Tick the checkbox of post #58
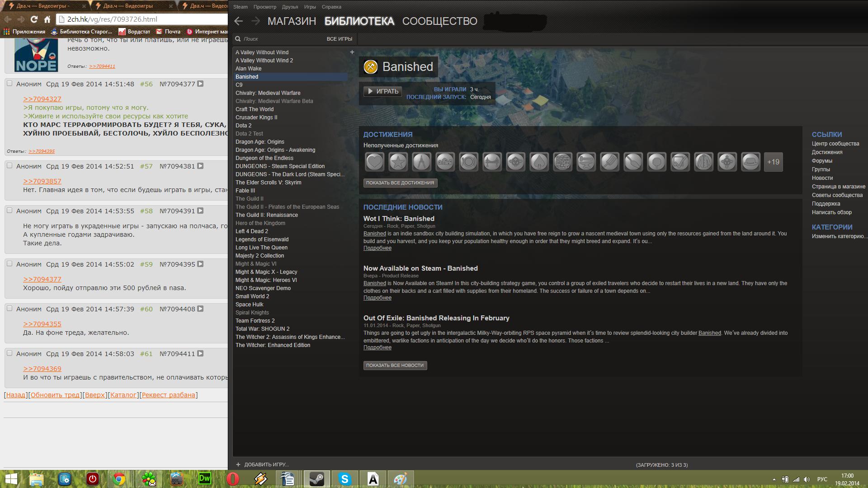Image resolution: width=868 pixels, height=488 pixels. pyautogui.click(x=9, y=211)
